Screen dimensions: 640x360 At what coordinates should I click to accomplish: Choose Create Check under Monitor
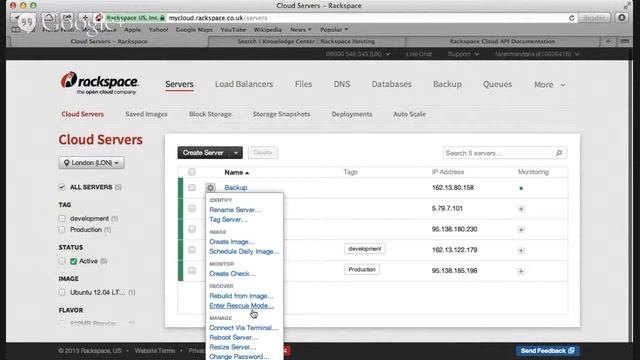[232, 273]
